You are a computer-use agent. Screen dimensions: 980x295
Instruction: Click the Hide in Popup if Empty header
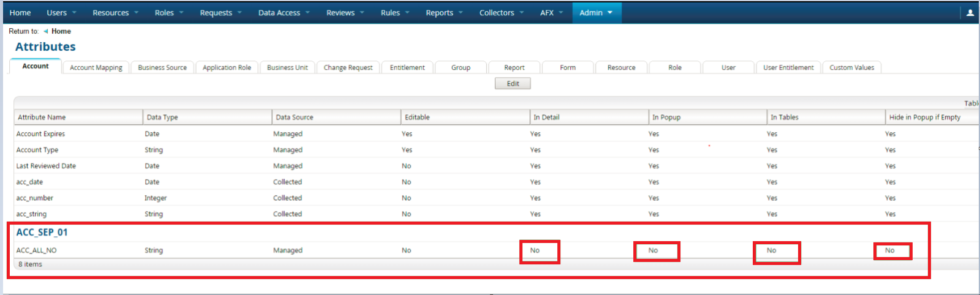pos(924,118)
